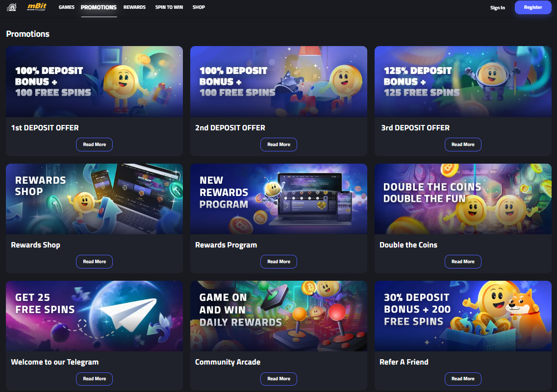
Task: Click the mBit casino logo
Action: (x=37, y=7)
